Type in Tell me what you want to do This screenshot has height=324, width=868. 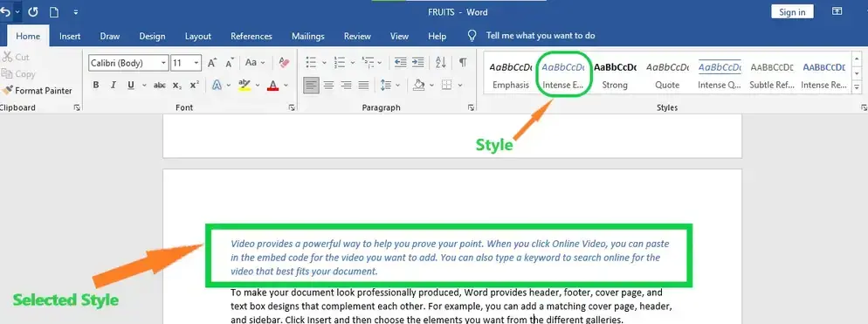point(541,36)
